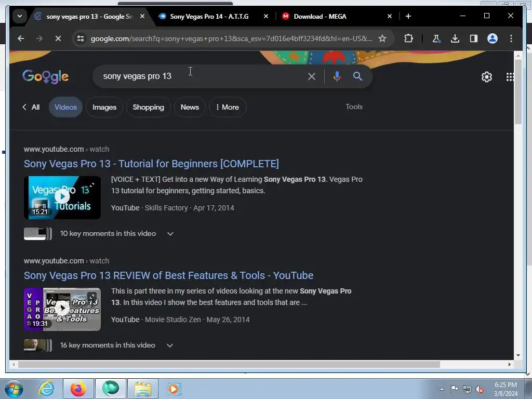Play the Best Features & Tools thumbnail
Viewport: 532px width, 399px height.
[62, 309]
